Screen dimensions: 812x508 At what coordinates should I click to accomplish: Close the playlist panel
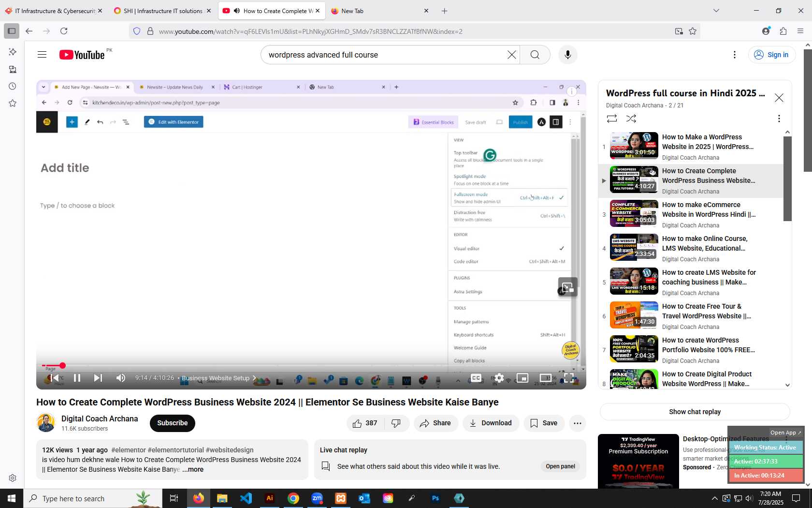779,98
